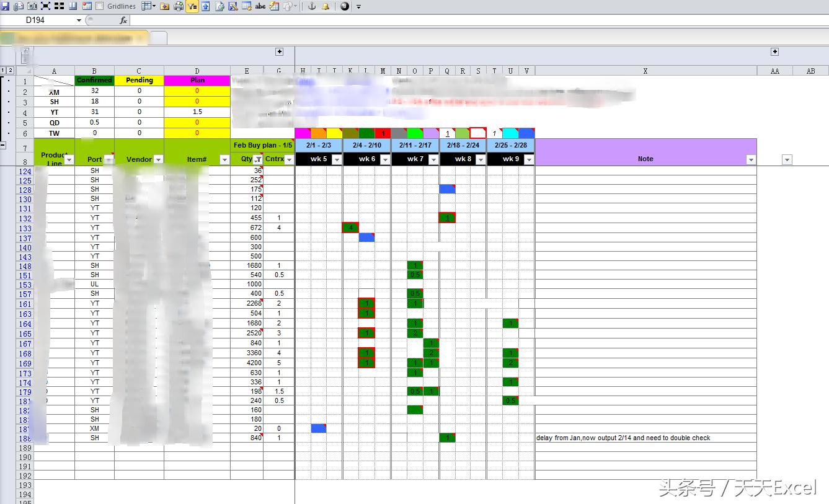The height and width of the screenshot is (504, 829).
Task: Click the magenta legend color cell
Action: pos(303,133)
